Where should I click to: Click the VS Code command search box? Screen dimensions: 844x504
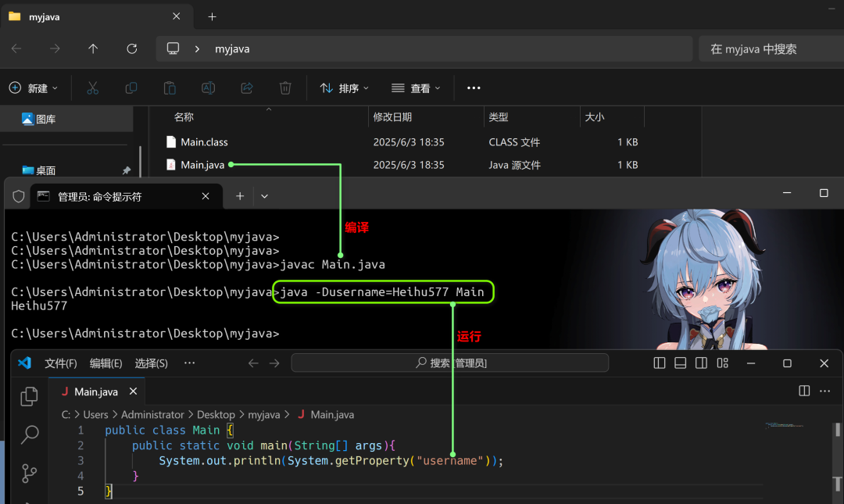(x=450, y=363)
